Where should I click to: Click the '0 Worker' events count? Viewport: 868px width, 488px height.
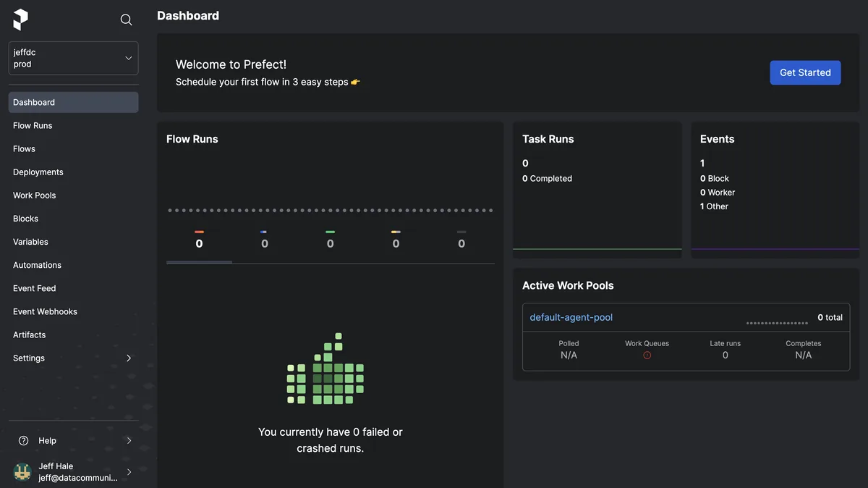coord(718,193)
